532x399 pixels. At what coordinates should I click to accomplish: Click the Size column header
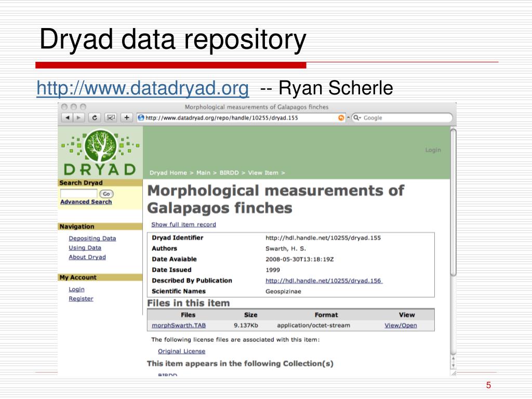tap(251, 315)
